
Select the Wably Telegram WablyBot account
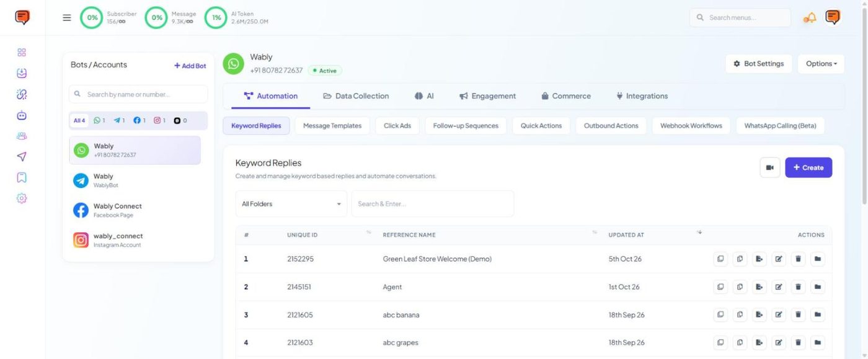click(x=135, y=180)
